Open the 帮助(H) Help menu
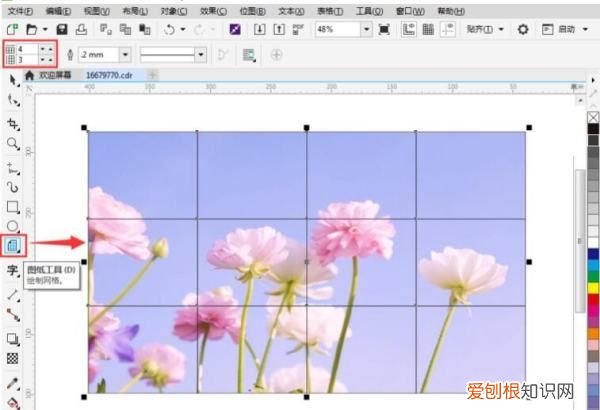Viewport: 600px width, 410px height. (x=451, y=11)
